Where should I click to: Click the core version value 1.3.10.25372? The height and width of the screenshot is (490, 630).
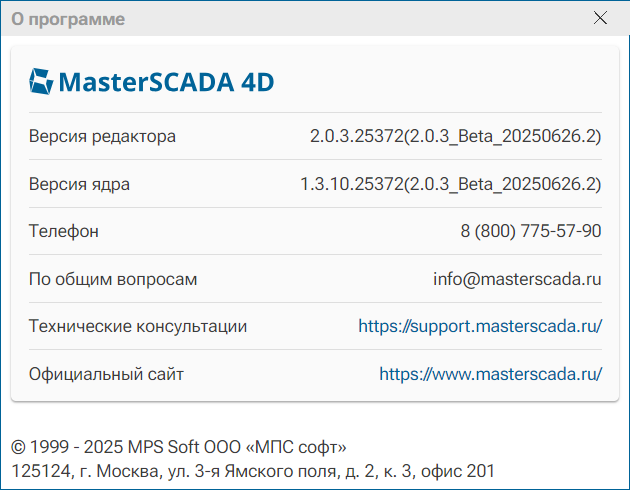451,184
